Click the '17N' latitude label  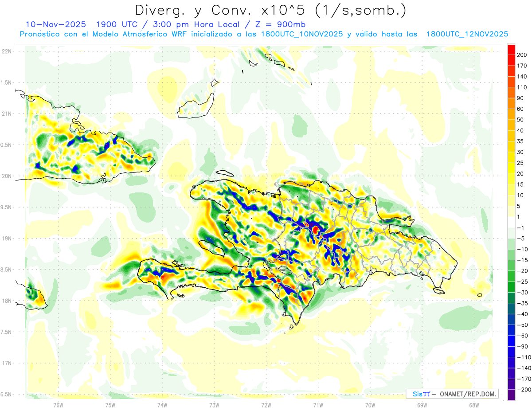(6, 364)
